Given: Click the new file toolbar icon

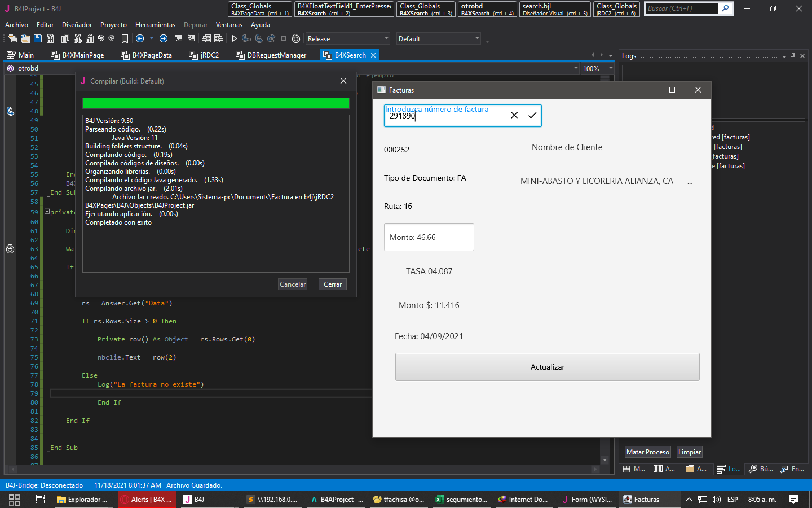Looking at the screenshot, I should (x=12, y=38).
